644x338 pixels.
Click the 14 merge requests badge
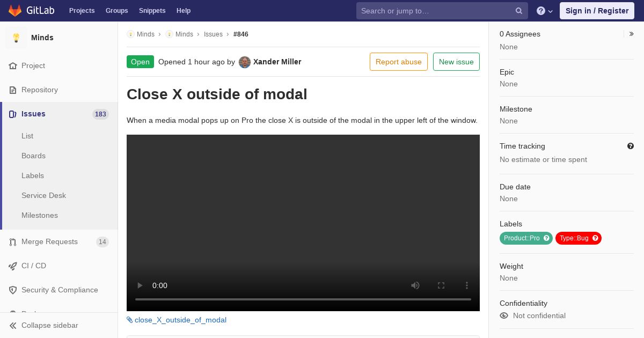click(x=103, y=242)
